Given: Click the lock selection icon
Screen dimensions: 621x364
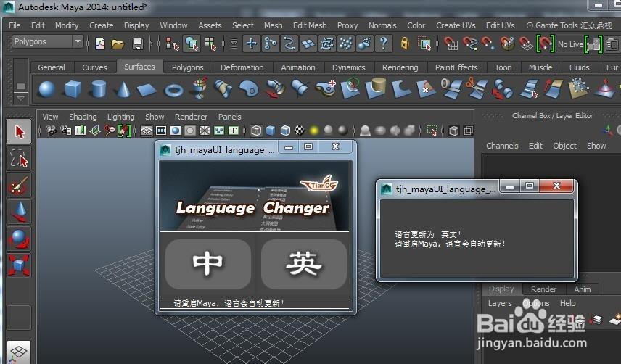Looking at the screenshot, I should point(404,43).
